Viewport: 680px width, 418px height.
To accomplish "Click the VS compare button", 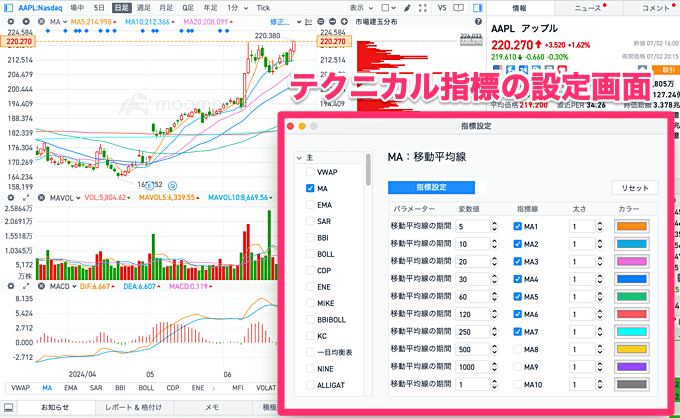I will click(x=442, y=8).
